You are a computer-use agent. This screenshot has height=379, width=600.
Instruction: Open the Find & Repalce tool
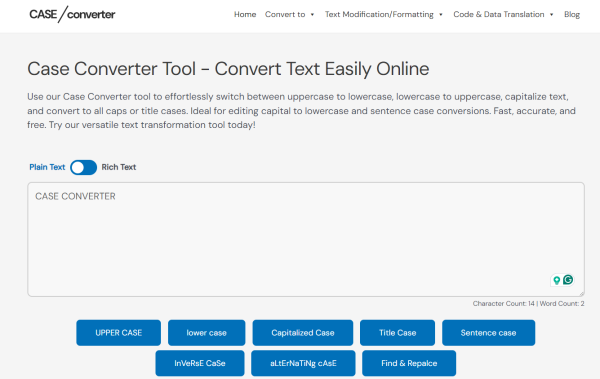tap(409, 363)
